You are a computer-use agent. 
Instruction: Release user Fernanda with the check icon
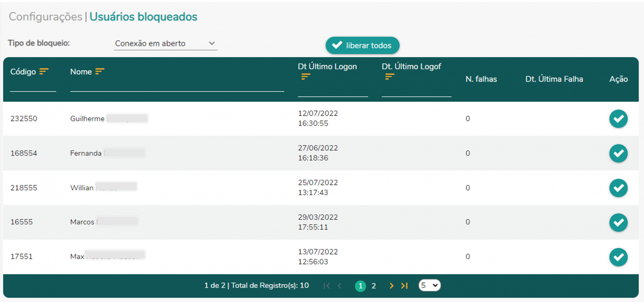(618, 153)
